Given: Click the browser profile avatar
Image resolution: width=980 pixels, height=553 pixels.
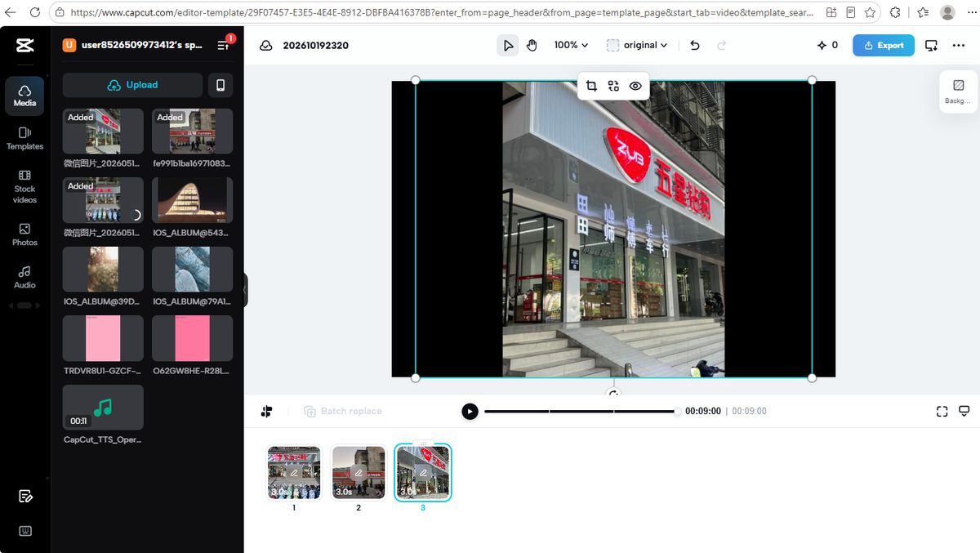Looking at the screenshot, I should [x=947, y=12].
